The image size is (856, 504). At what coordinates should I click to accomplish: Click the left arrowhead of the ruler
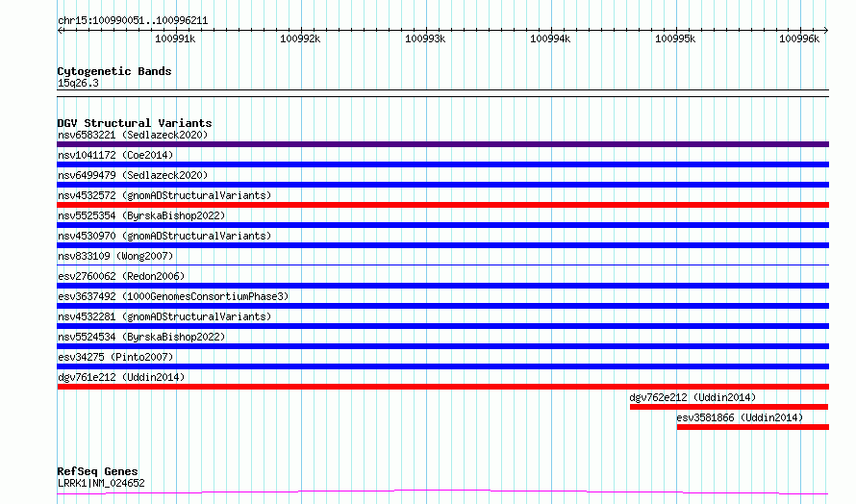(60, 31)
